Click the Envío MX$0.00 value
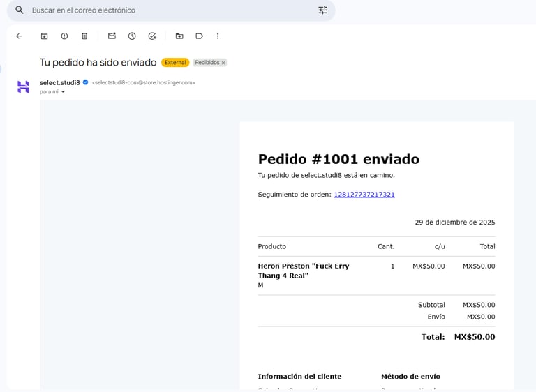 [481, 317]
